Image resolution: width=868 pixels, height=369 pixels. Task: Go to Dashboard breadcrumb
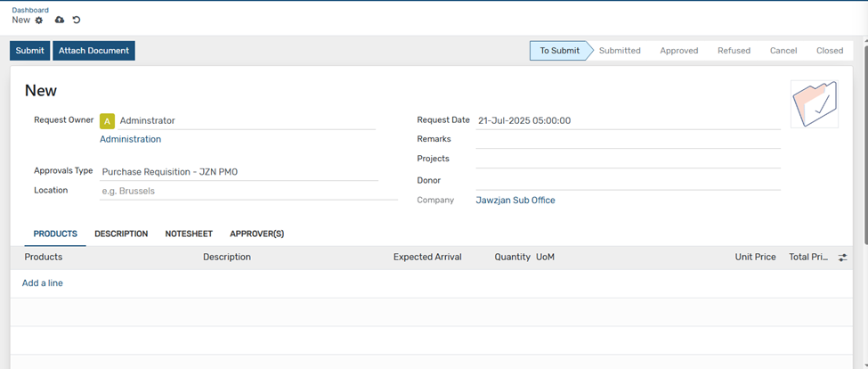(30, 10)
